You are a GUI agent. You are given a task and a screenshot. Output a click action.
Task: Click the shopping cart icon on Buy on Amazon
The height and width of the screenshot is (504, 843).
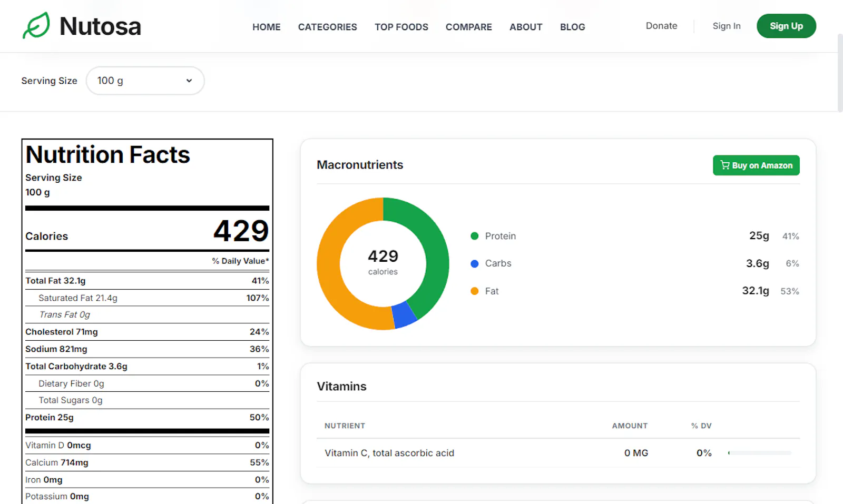point(725,165)
